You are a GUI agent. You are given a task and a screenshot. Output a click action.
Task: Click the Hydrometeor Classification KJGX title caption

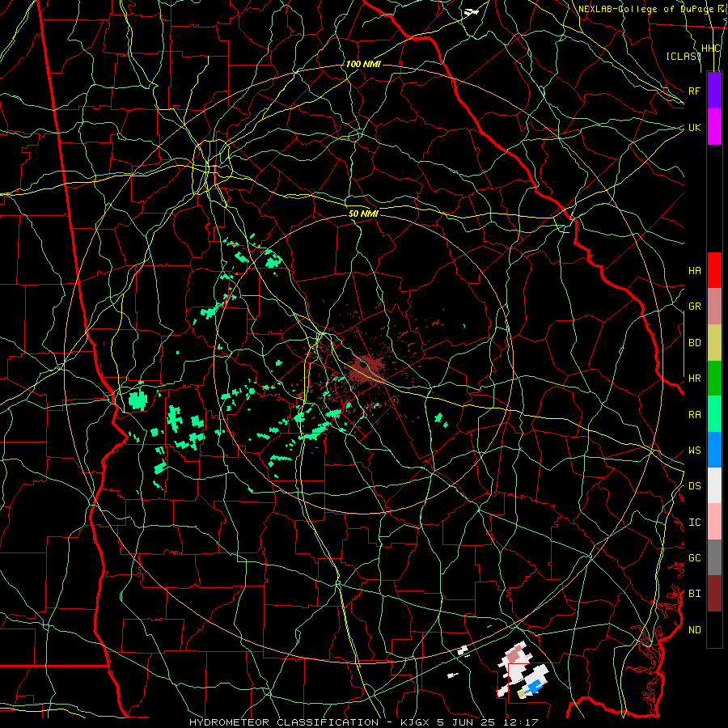coord(363,722)
